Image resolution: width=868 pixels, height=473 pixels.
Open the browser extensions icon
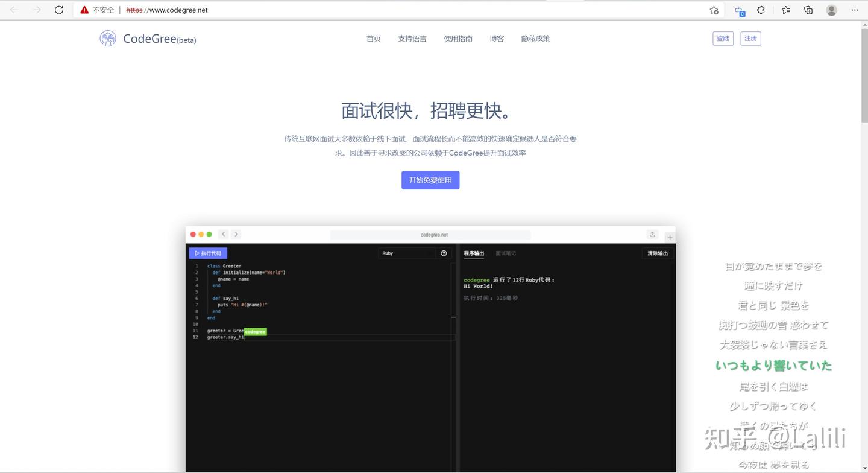pyautogui.click(x=761, y=10)
